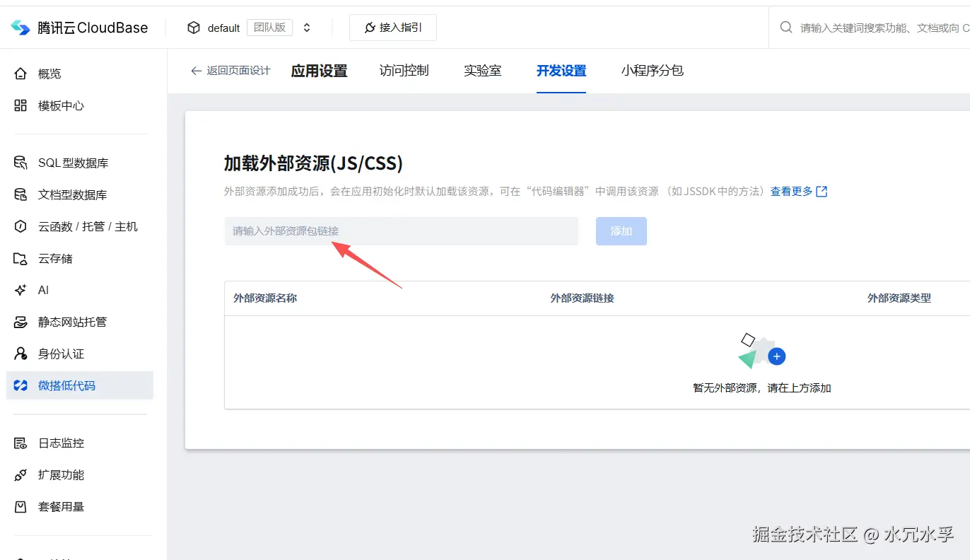The height and width of the screenshot is (560, 970).
Task: Switch to the 访问控制 tab
Action: 403,71
